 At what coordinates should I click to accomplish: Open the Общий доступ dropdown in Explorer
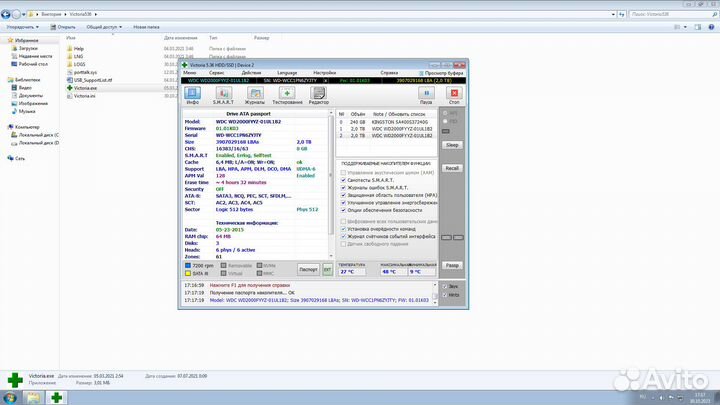[x=104, y=27]
